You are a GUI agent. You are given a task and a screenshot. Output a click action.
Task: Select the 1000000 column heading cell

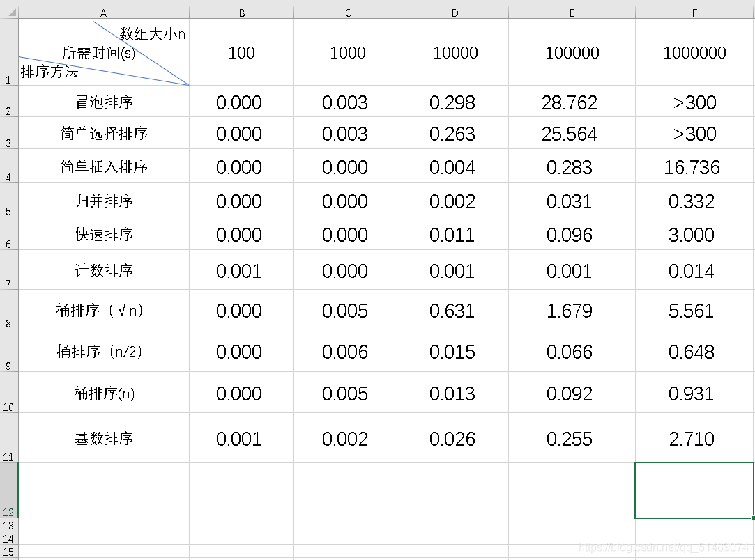pyautogui.click(x=694, y=52)
